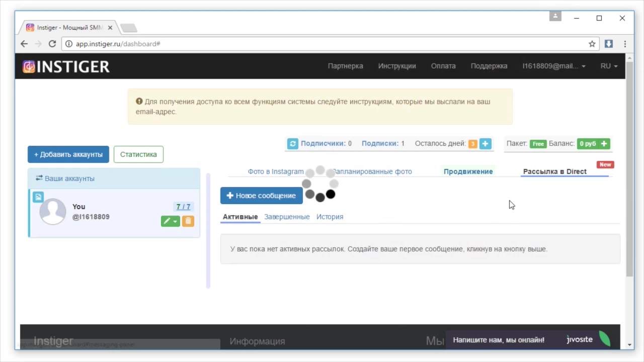This screenshot has width=644, height=362.
Task: Click the @l1618809 account handle
Action: click(91, 217)
